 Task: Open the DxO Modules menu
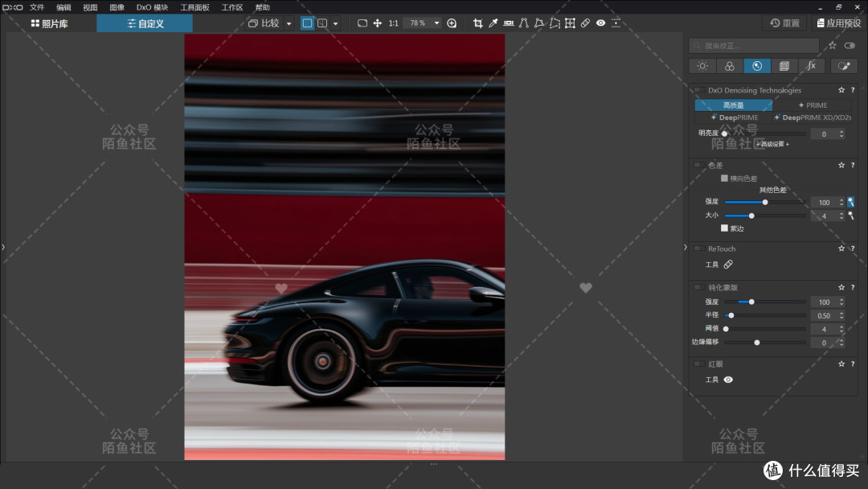pos(152,7)
